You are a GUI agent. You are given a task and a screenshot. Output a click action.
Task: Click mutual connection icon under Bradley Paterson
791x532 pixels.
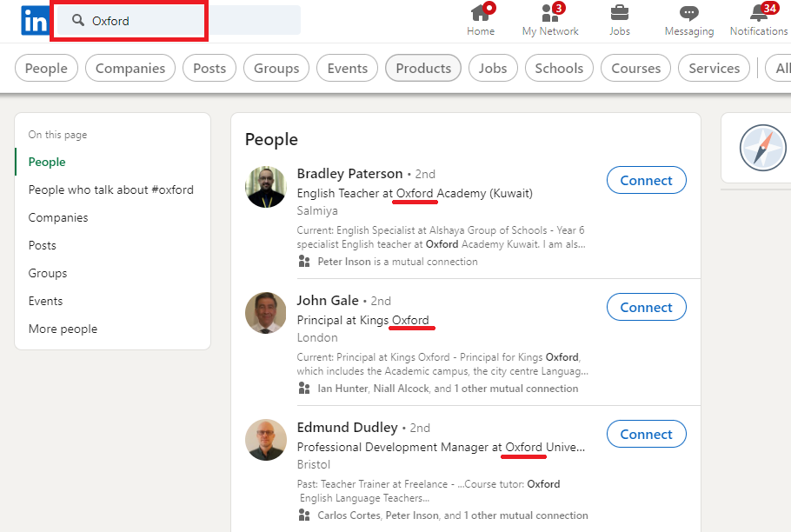[x=304, y=261]
